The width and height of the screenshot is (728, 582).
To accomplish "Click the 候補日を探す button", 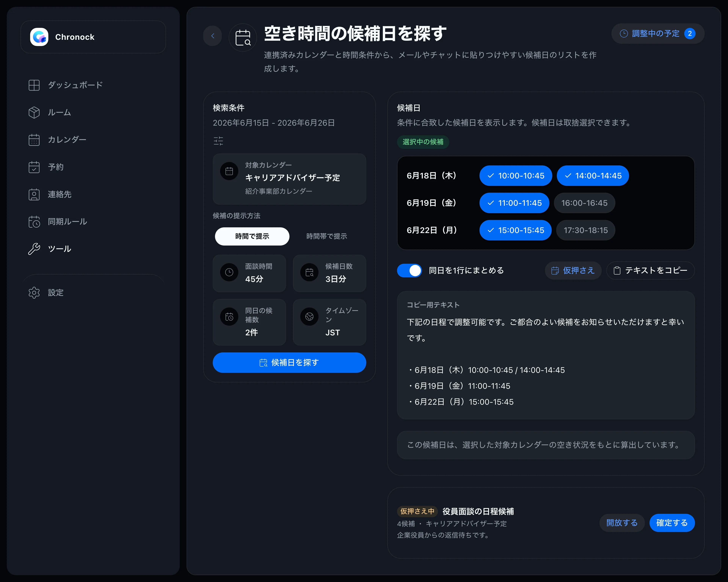I will (289, 362).
